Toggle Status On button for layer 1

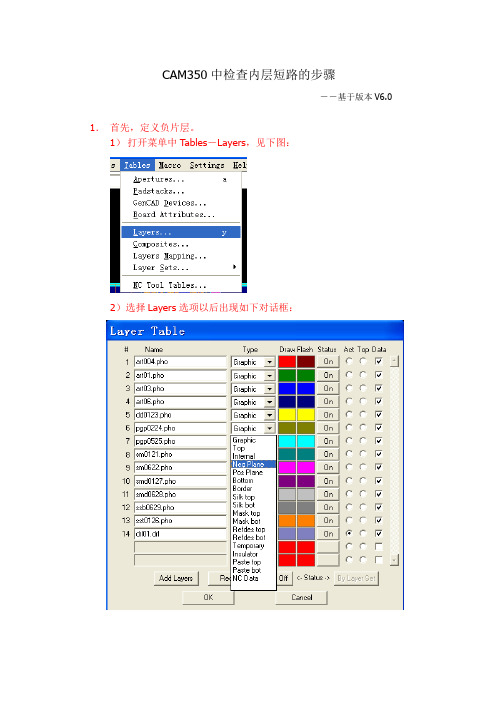(x=328, y=362)
